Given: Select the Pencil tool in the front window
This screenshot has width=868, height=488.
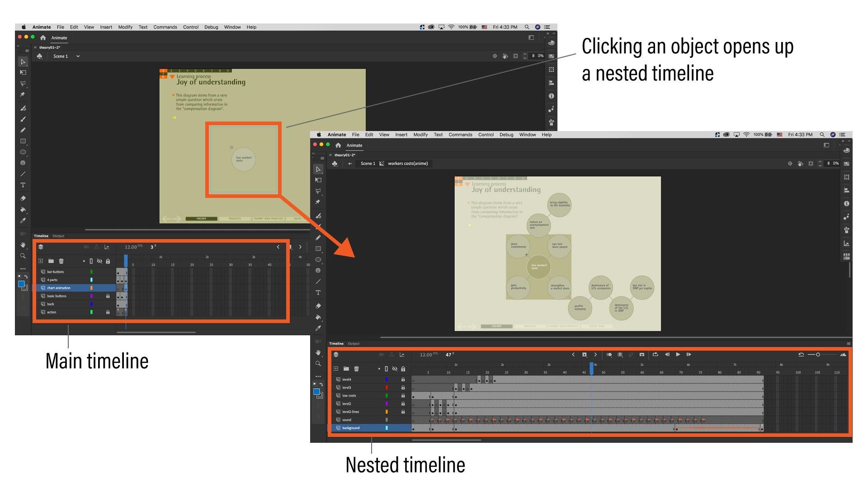Looking at the screenshot, I should (x=318, y=238).
